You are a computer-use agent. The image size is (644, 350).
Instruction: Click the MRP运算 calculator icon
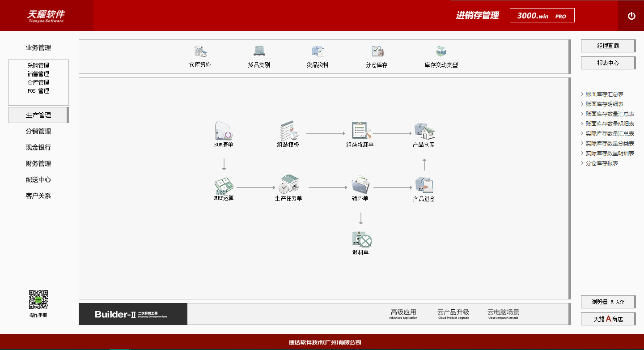(224, 185)
